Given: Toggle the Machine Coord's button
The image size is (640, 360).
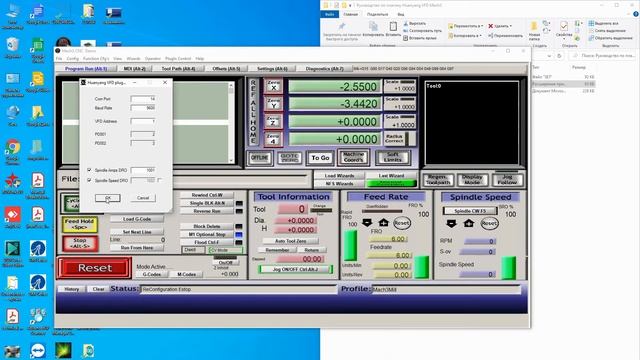Looking at the screenshot, I should click(353, 158).
